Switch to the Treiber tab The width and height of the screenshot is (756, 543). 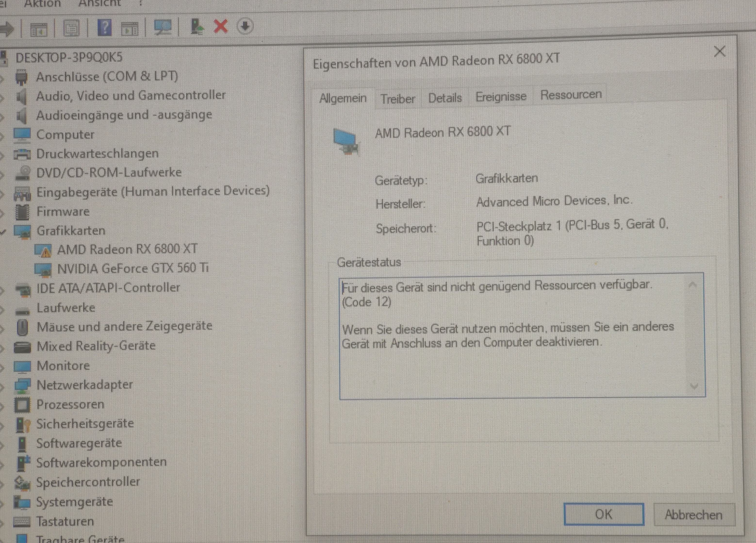coord(398,99)
